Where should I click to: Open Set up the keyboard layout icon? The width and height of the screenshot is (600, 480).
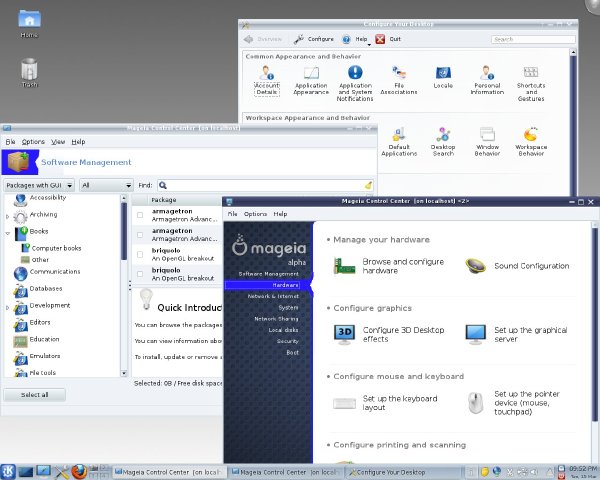344,403
